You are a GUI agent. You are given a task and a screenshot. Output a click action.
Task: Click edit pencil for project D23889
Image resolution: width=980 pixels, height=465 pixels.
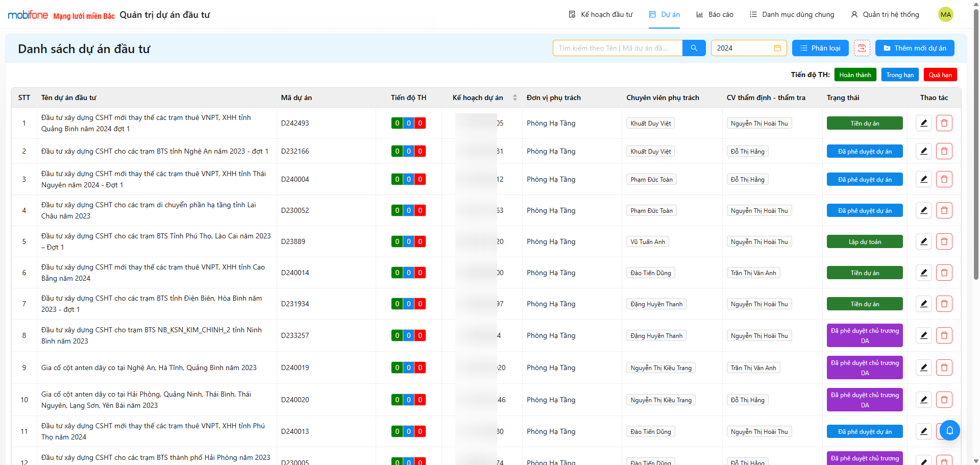click(924, 241)
